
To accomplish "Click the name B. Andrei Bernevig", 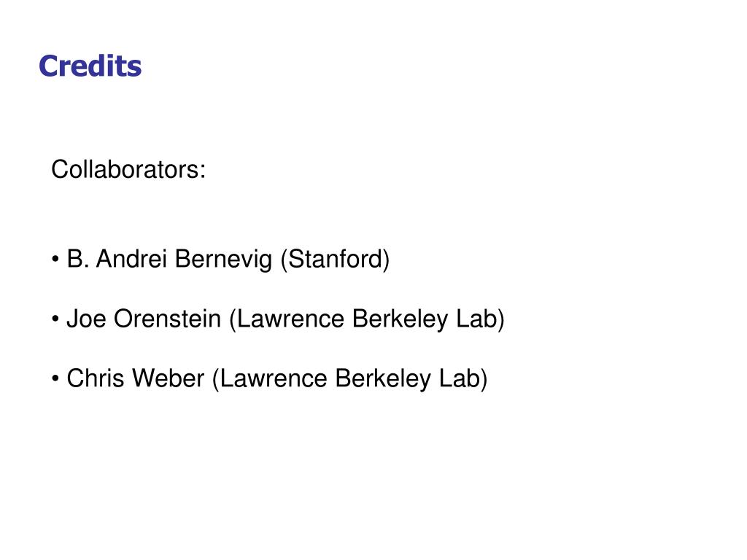I will point(169,260).
